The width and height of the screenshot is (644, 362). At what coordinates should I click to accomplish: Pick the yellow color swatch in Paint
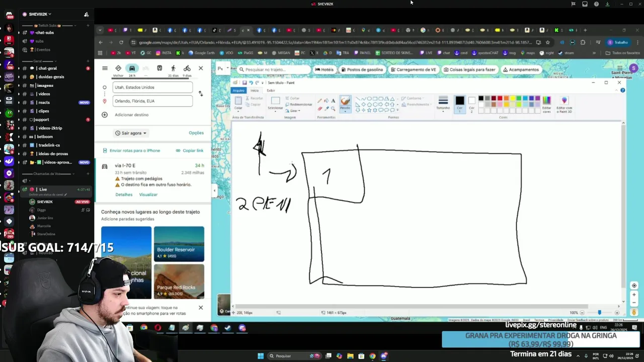click(x=512, y=99)
